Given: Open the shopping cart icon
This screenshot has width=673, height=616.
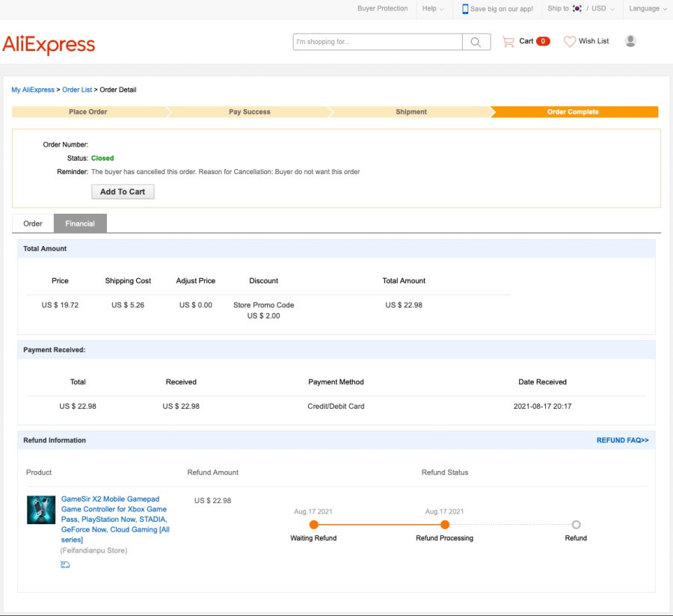Looking at the screenshot, I should pyautogui.click(x=508, y=41).
